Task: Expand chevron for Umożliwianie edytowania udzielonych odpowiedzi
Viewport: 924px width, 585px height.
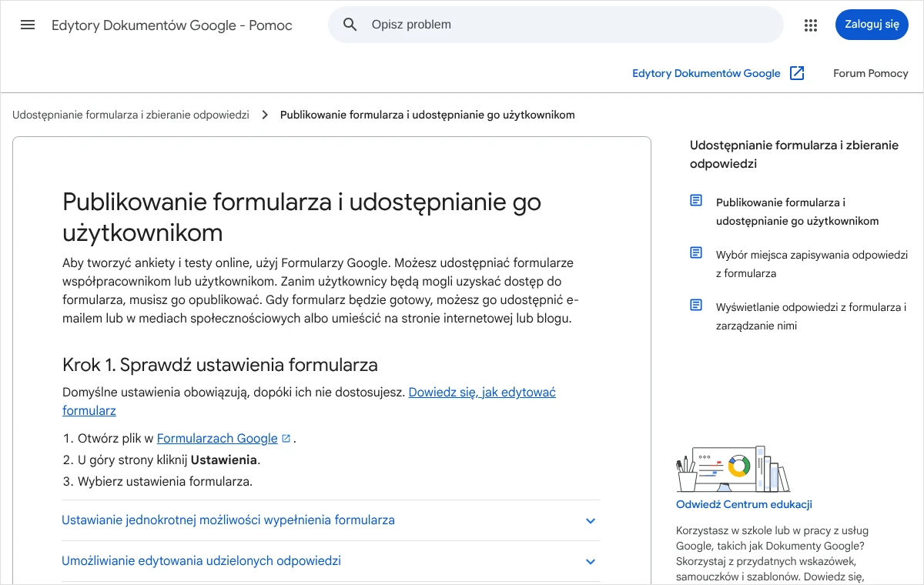Action: (x=591, y=562)
